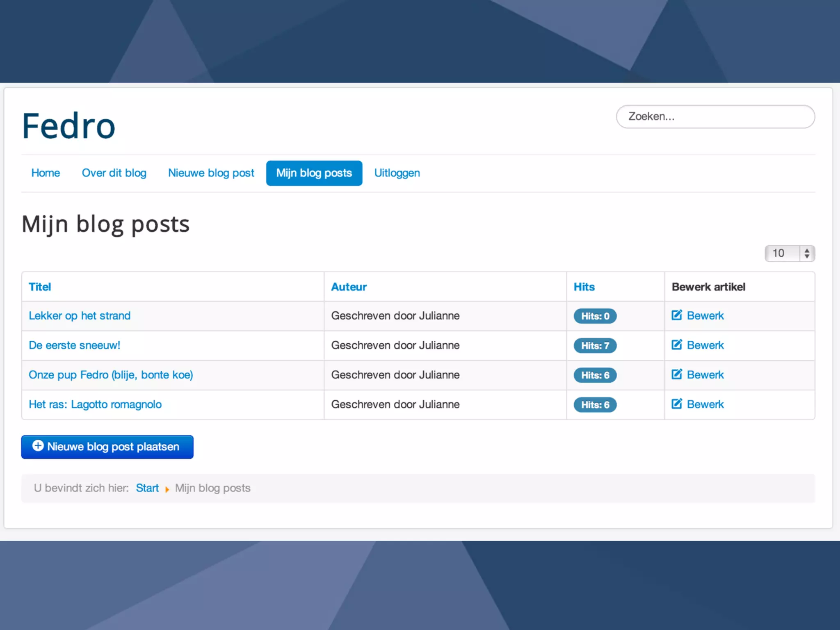Sort the table by the Titel column
Viewport: 840px width, 630px height.
point(40,287)
